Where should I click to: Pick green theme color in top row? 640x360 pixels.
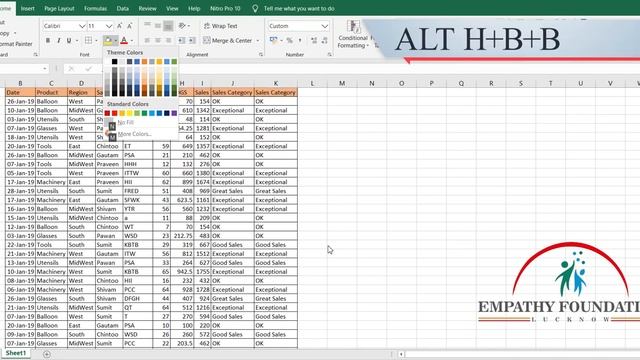click(x=174, y=62)
